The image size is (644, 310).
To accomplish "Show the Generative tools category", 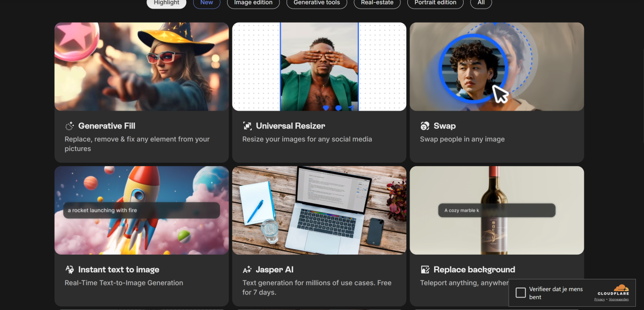I will [x=317, y=3].
